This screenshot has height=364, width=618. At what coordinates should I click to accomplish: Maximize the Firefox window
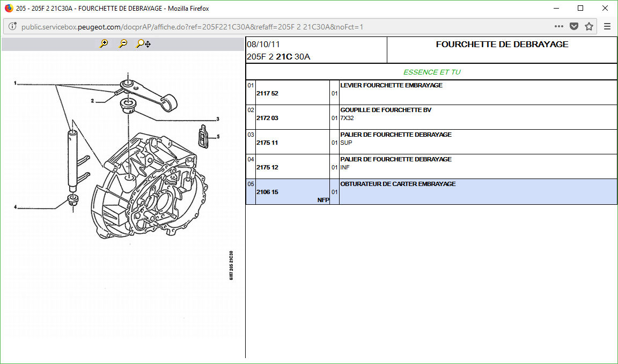[x=580, y=8]
